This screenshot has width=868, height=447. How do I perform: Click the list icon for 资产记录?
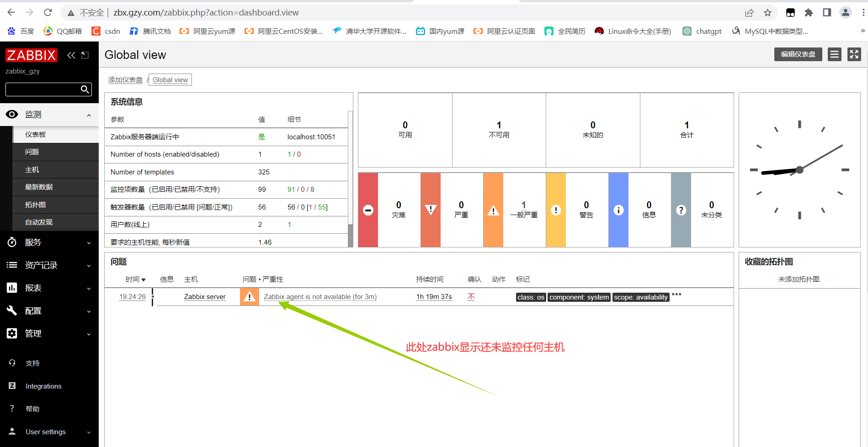(12, 265)
